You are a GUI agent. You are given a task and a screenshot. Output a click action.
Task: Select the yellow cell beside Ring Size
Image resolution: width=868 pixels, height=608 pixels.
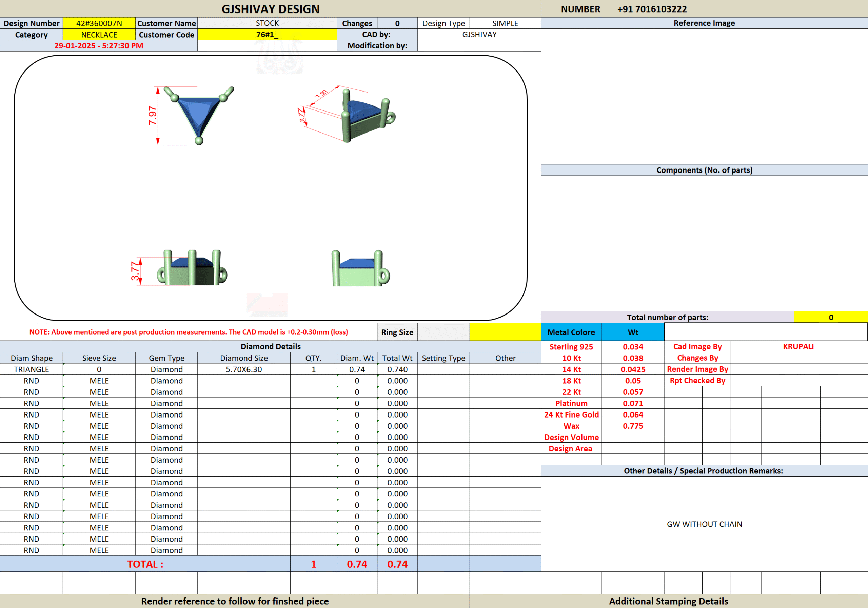(x=505, y=332)
